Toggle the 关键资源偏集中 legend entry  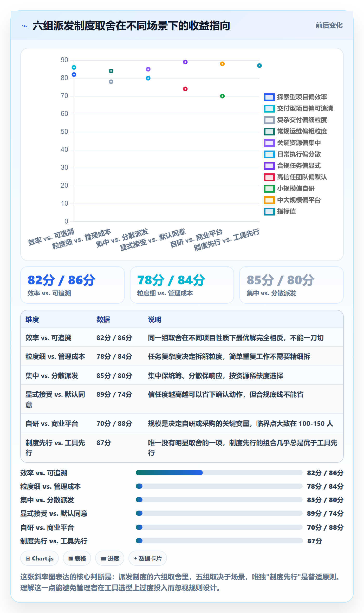click(x=292, y=143)
